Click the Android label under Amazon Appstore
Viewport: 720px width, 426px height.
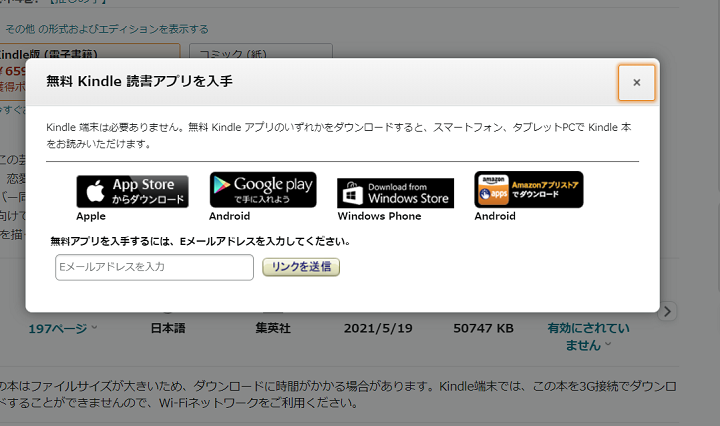tap(495, 216)
